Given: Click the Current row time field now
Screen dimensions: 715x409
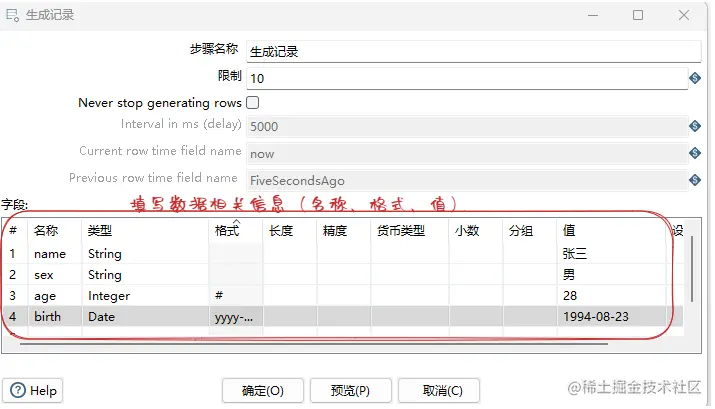Looking at the screenshot, I should (467, 154).
